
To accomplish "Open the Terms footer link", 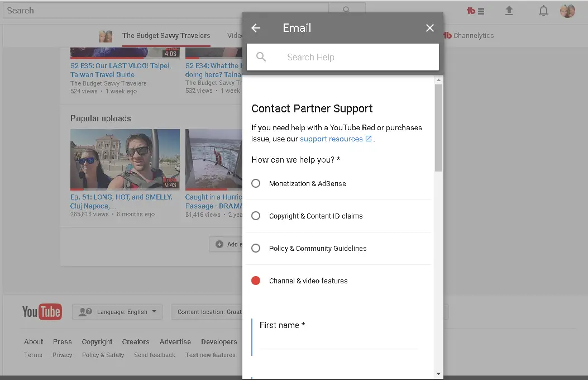I will click(x=33, y=355).
